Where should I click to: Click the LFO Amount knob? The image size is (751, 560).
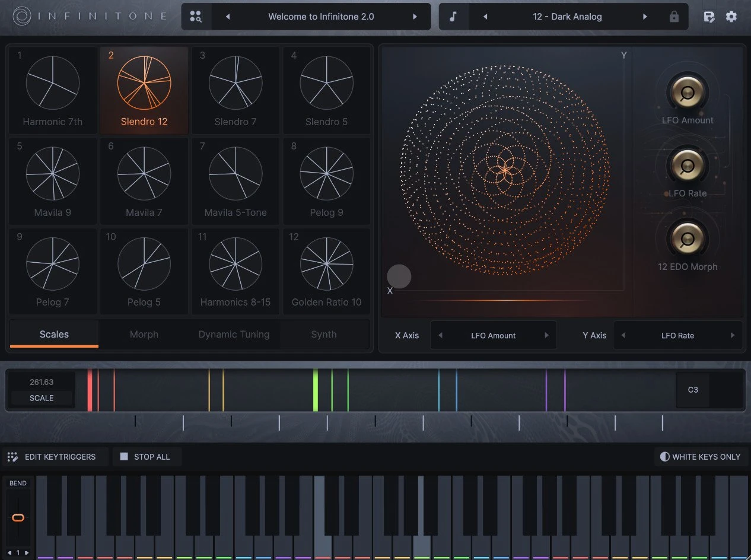pos(688,92)
